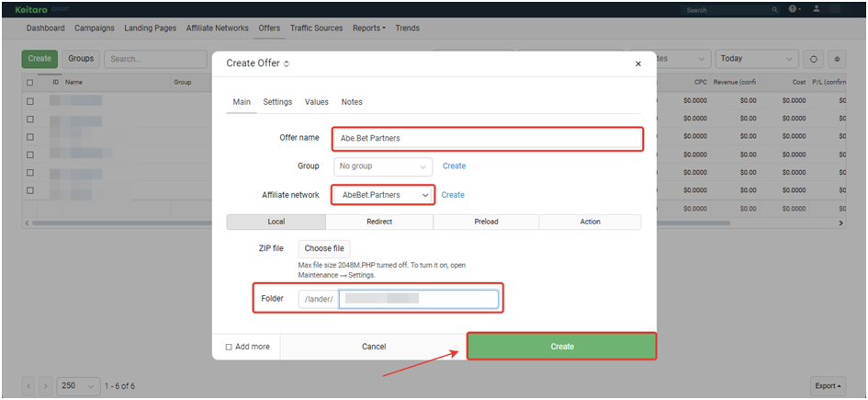Sort by the Cost column header
The width and height of the screenshot is (868, 400).
click(x=799, y=83)
